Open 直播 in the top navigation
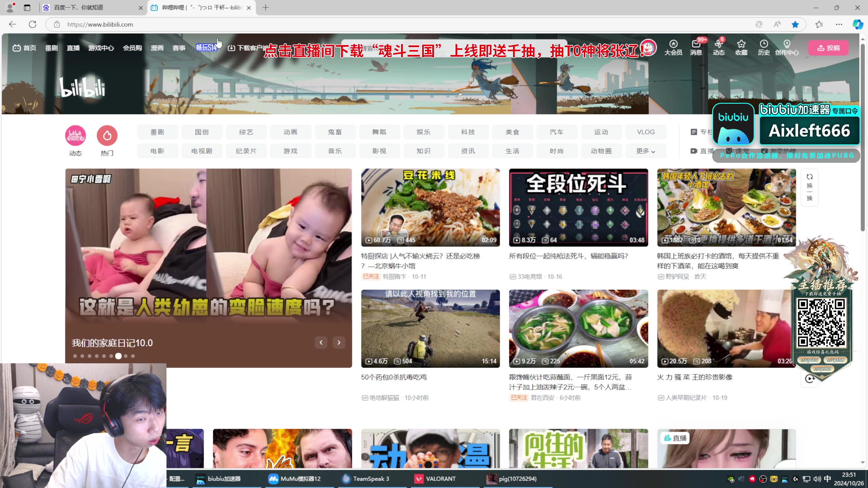868x488 pixels. point(73,48)
